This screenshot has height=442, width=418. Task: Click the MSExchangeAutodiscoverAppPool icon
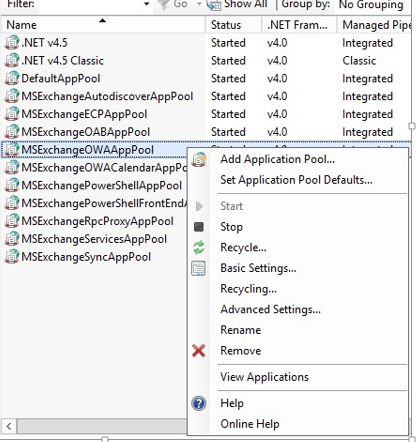12,96
